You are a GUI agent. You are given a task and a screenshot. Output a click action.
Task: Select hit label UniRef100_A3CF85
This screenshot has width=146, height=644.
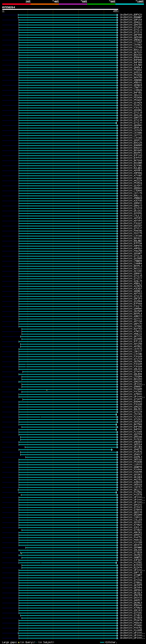131,201
